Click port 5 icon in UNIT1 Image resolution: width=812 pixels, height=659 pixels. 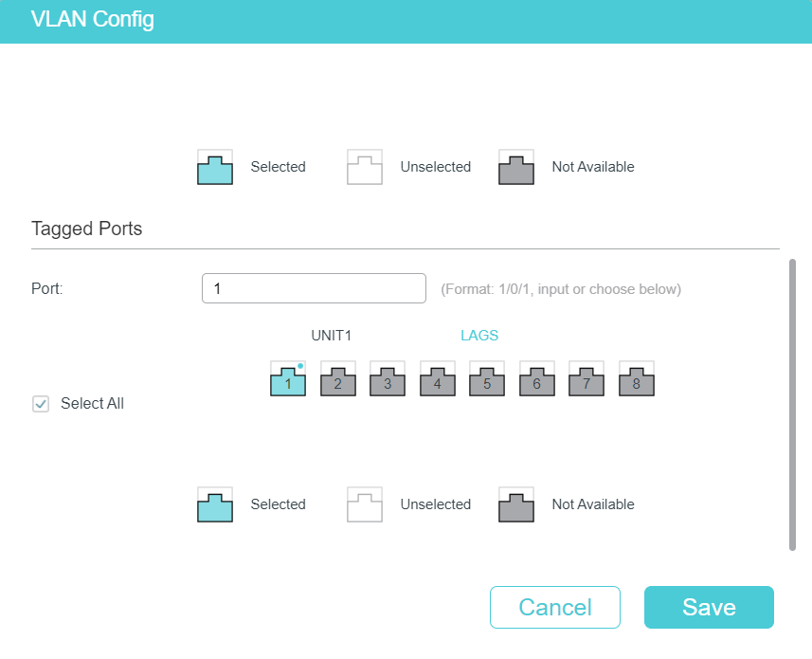coord(487,378)
